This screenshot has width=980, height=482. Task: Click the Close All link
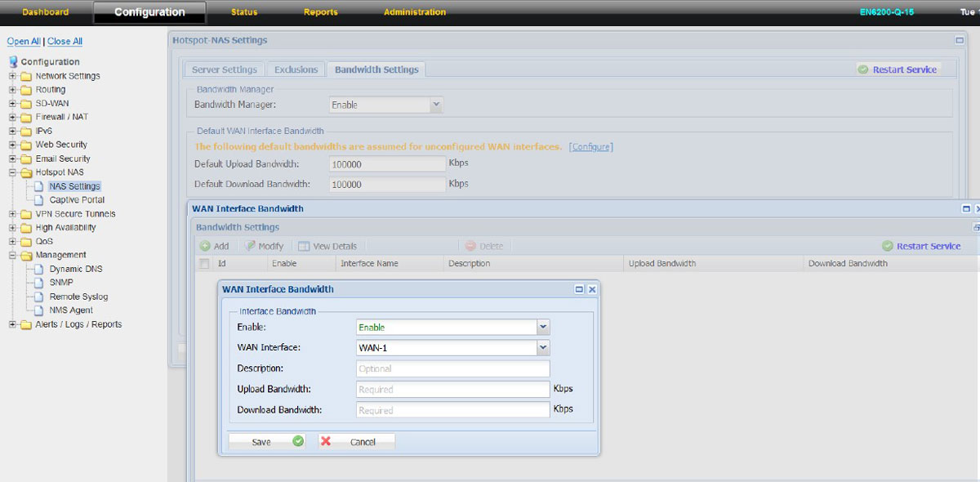(65, 42)
